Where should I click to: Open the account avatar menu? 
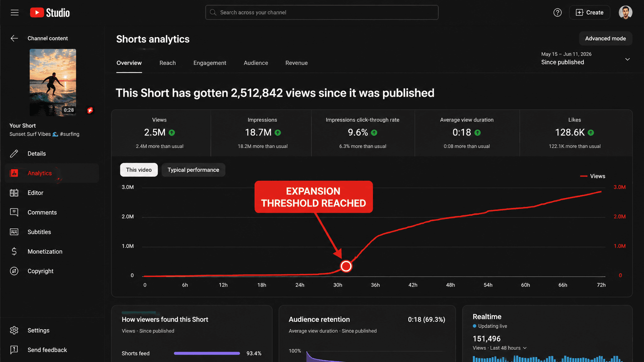click(626, 12)
